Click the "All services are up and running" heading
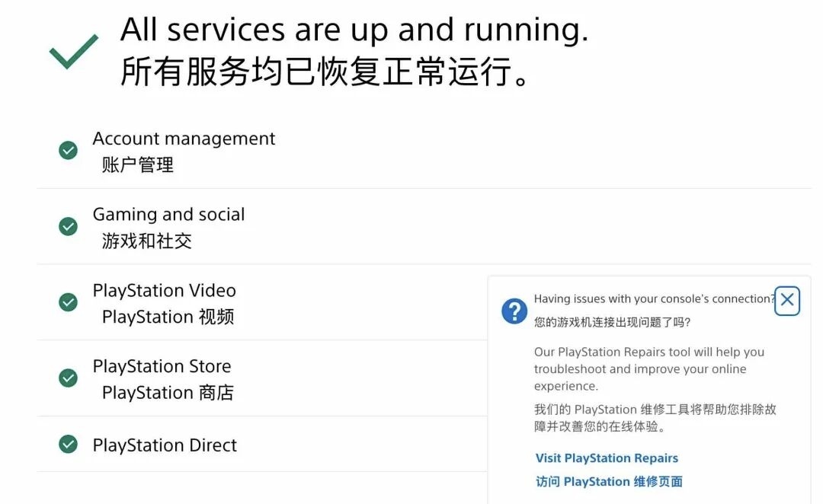This screenshot has width=823, height=504. [x=354, y=30]
